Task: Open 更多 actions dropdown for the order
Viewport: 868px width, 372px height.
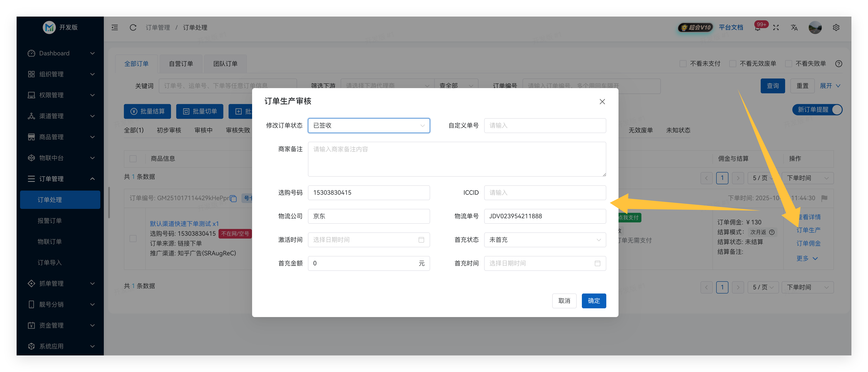Action: pos(807,259)
